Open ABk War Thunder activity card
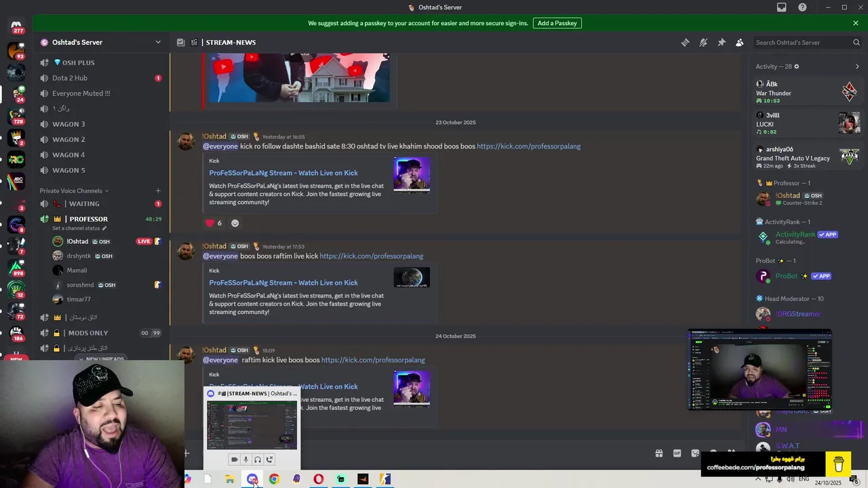This screenshot has height=488, width=868. tap(808, 92)
